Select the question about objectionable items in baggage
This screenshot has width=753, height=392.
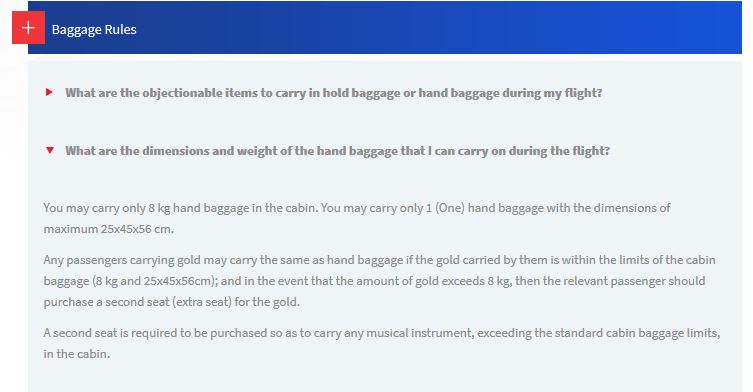(334, 93)
